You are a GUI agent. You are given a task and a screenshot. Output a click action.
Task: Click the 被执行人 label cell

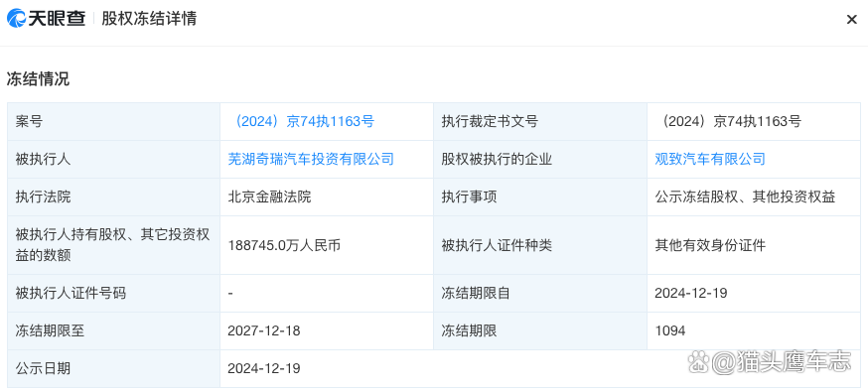(x=113, y=159)
